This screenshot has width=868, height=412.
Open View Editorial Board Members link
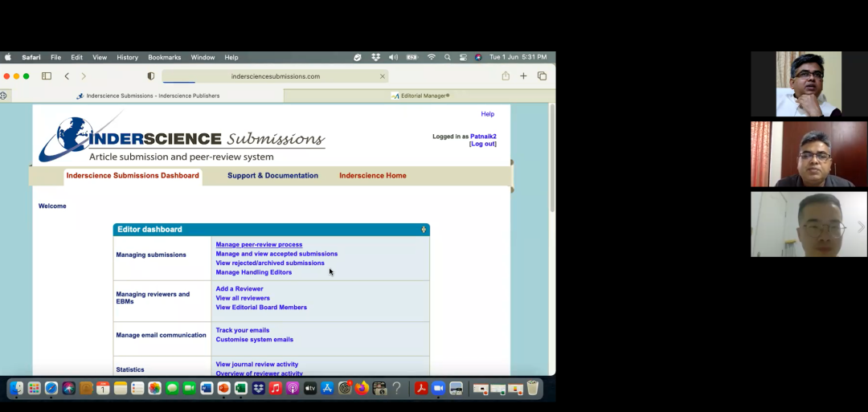261,308
